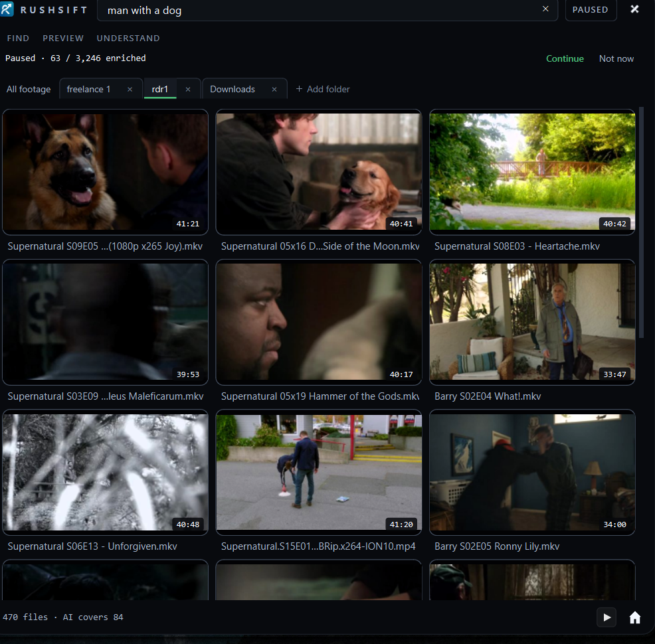Select the Downloads folder tab
Image resolution: width=655 pixels, height=644 pixels.
(x=233, y=90)
